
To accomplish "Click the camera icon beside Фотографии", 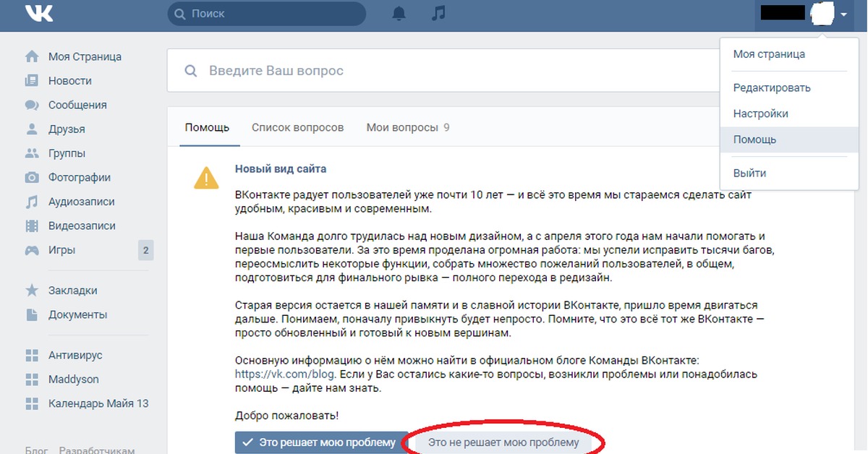I will click(32, 178).
